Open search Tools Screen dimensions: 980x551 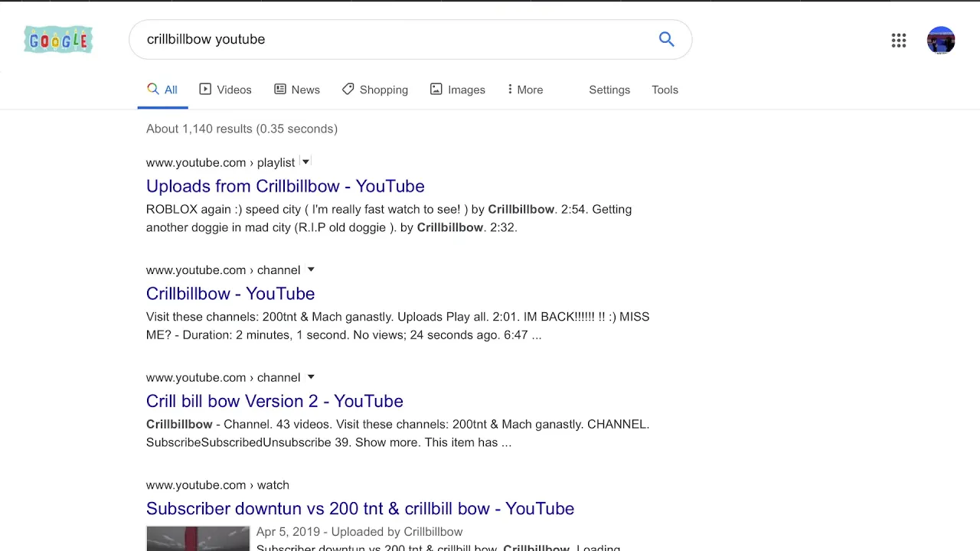665,90
